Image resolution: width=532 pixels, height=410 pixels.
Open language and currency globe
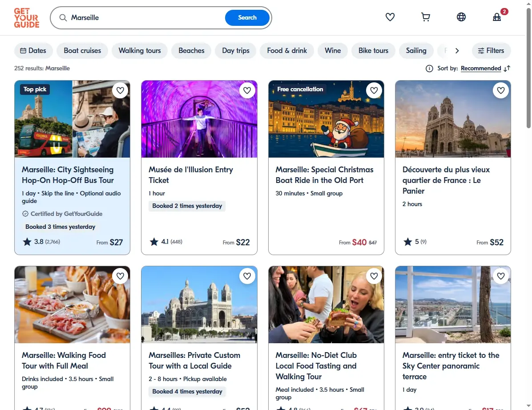coord(461,17)
